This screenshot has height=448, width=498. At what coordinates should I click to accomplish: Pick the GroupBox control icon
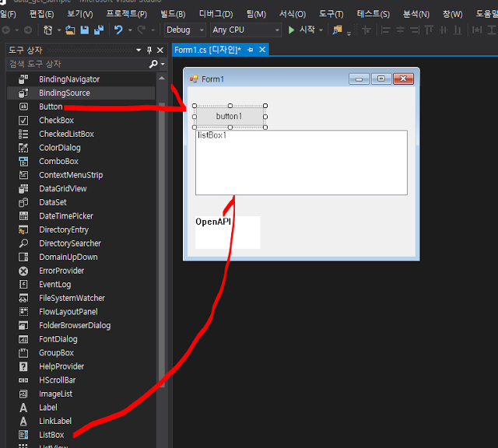(x=23, y=353)
